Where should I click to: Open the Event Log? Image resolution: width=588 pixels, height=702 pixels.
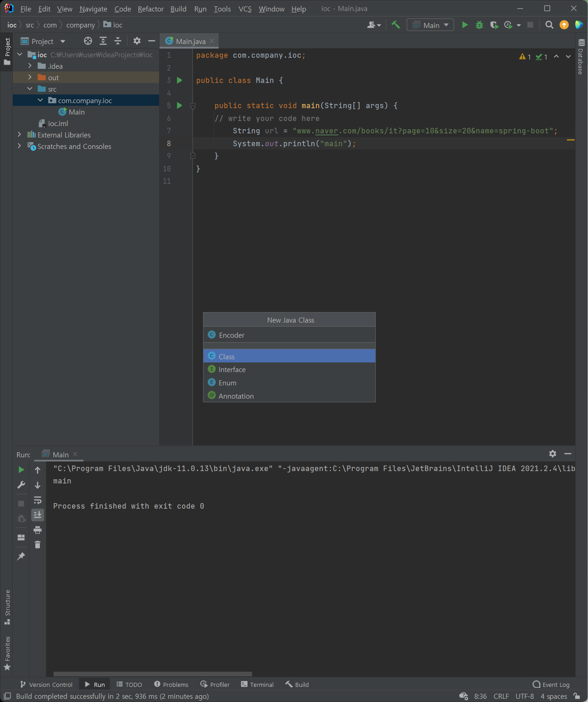point(551,685)
